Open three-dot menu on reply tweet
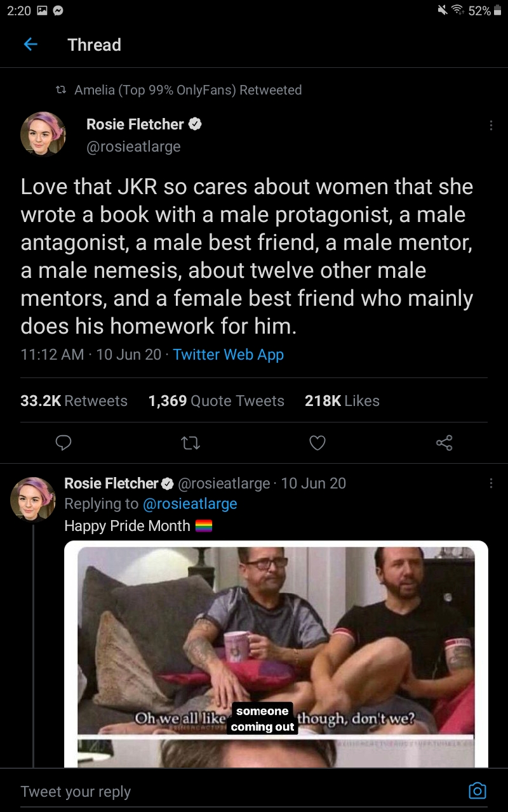 491,483
